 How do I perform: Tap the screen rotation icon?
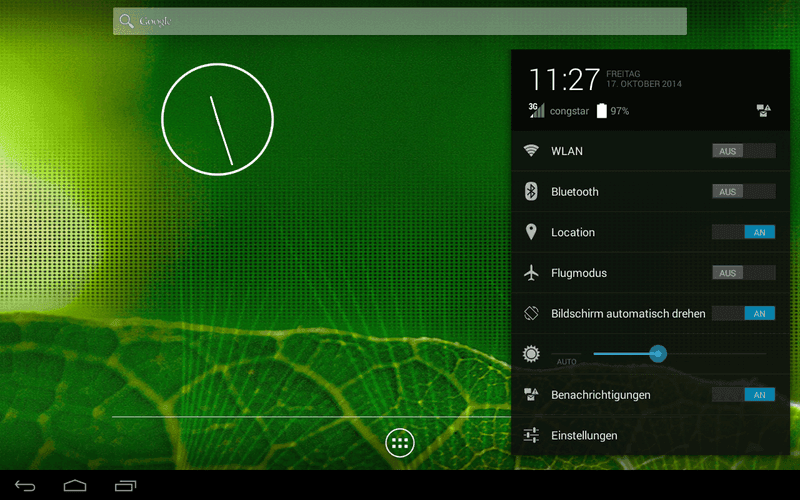[531, 313]
